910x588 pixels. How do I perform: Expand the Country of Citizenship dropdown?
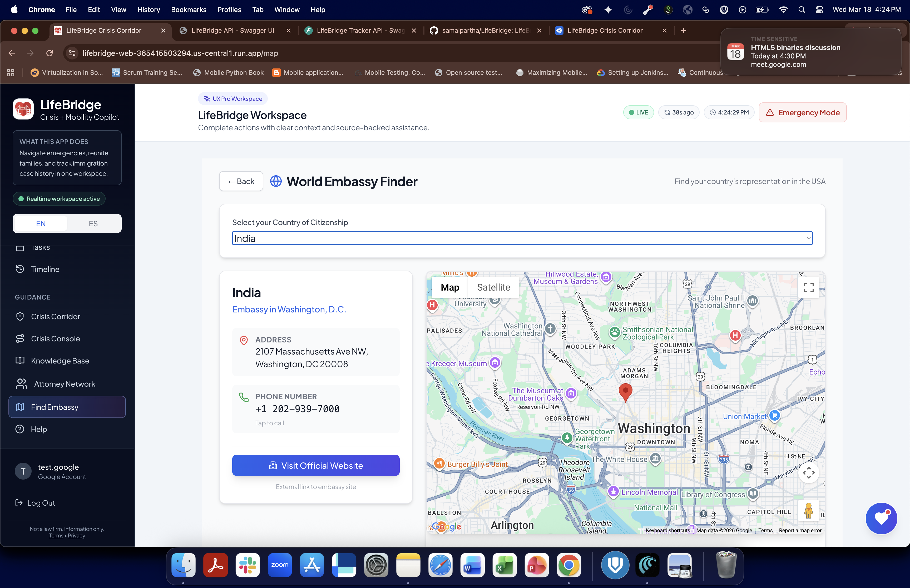pyautogui.click(x=522, y=238)
